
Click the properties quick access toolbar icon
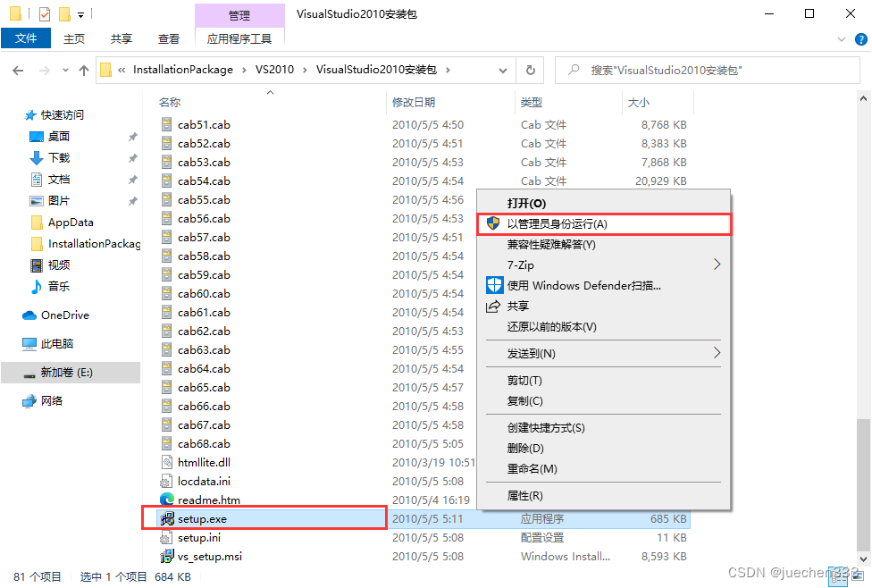coord(45,13)
